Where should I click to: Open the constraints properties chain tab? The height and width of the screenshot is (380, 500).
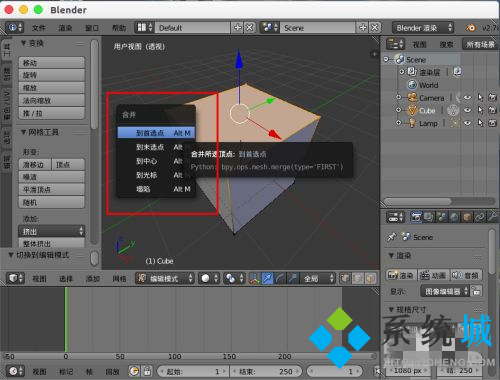click(x=479, y=217)
